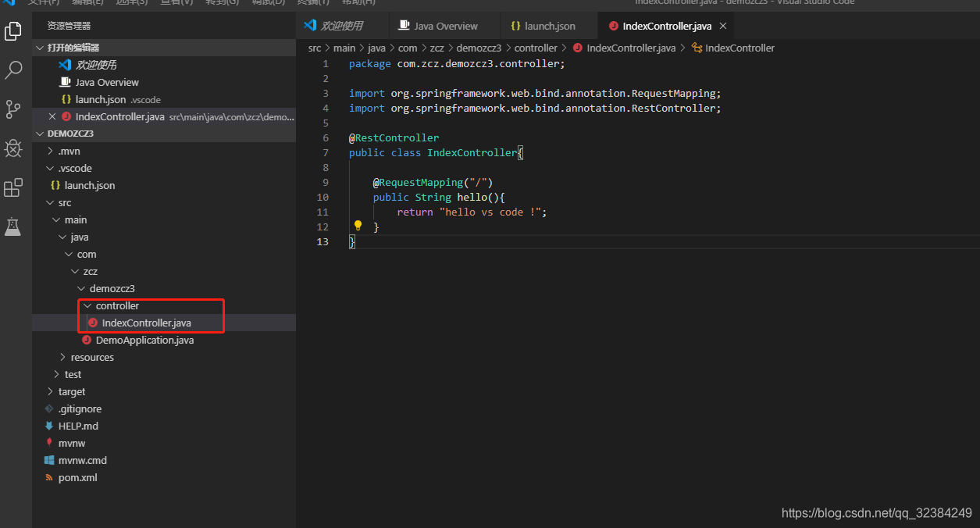
Task: Open the Test flask icon view
Action: [x=13, y=227]
